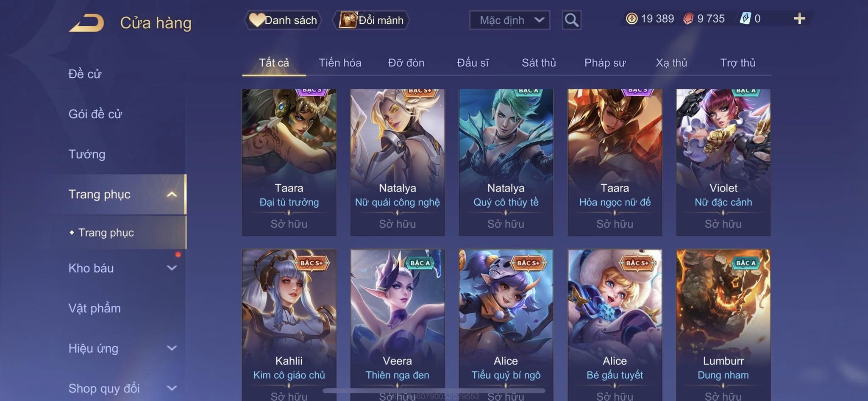Open the Mặc định sort dropdown
868x401 pixels.
509,20
